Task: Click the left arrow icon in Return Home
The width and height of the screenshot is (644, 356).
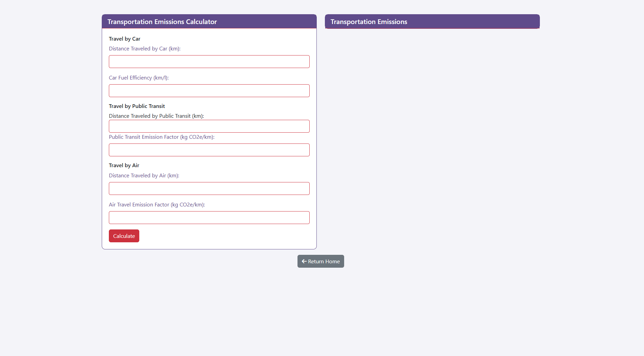Action: [x=304, y=261]
